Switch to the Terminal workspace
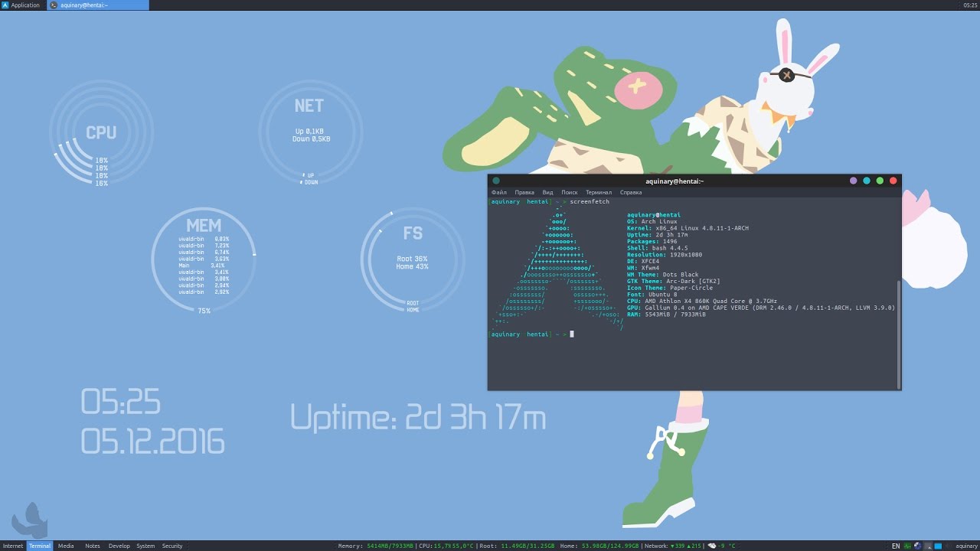 coord(40,546)
